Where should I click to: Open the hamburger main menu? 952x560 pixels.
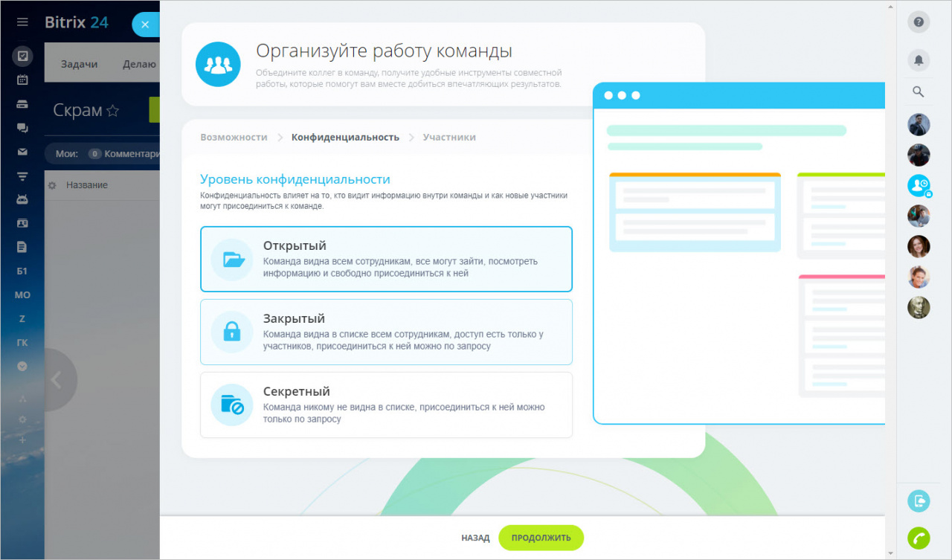click(22, 22)
